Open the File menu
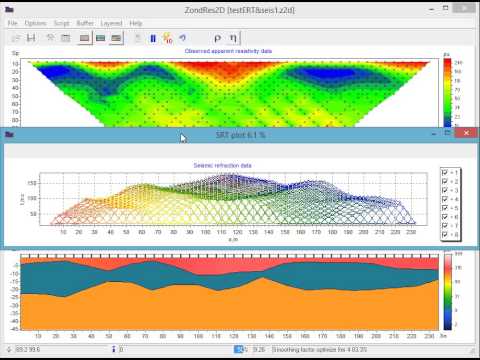Viewport: 480px width, 360px height. click(12, 23)
